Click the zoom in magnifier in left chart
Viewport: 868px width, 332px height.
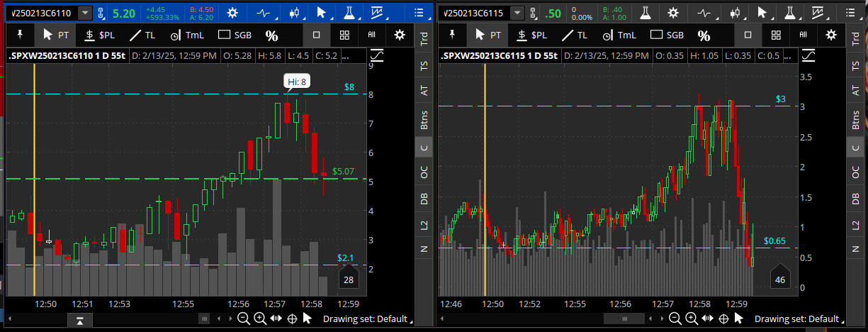pos(260,319)
